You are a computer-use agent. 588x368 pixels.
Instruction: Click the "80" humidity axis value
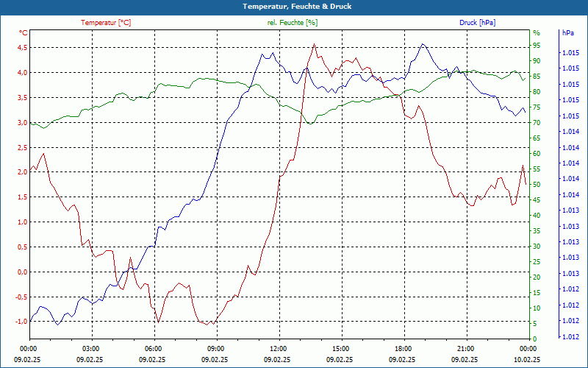click(537, 91)
